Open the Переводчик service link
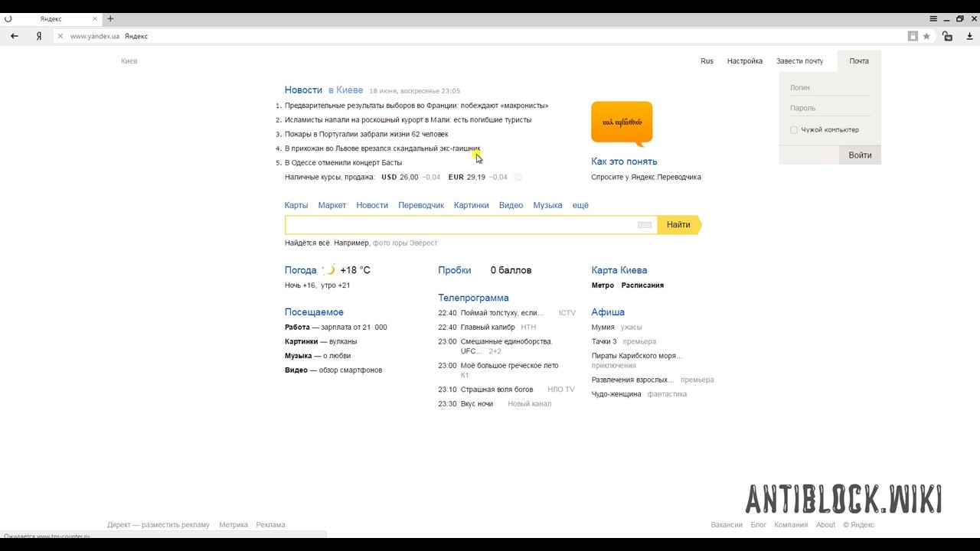This screenshot has width=980, height=551. [421, 205]
